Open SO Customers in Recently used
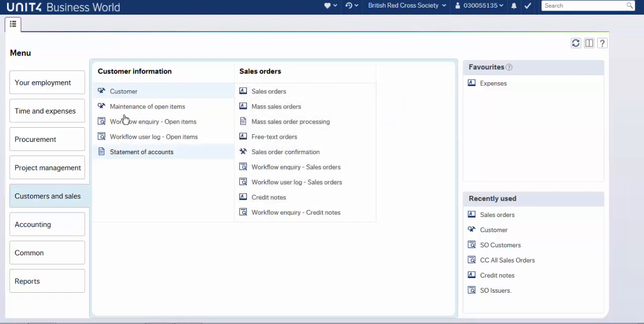The image size is (644, 324). click(x=500, y=245)
